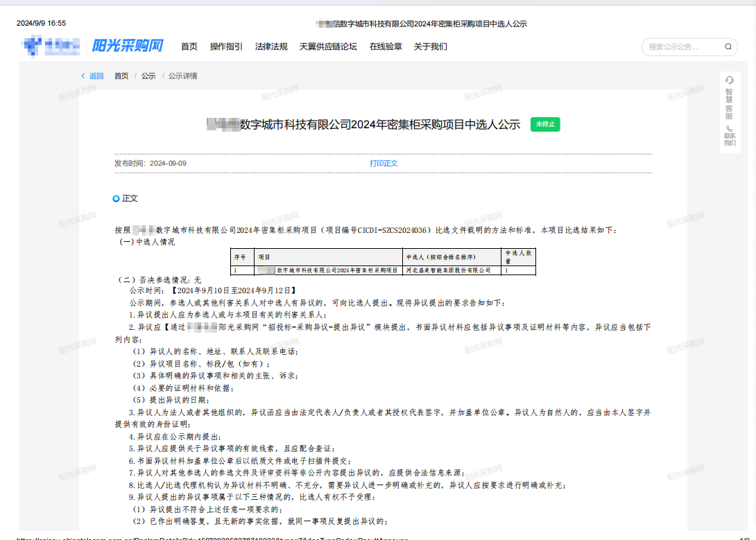Click the 正文 section bullet marker
The image size is (756, 540).
[116, 198]
